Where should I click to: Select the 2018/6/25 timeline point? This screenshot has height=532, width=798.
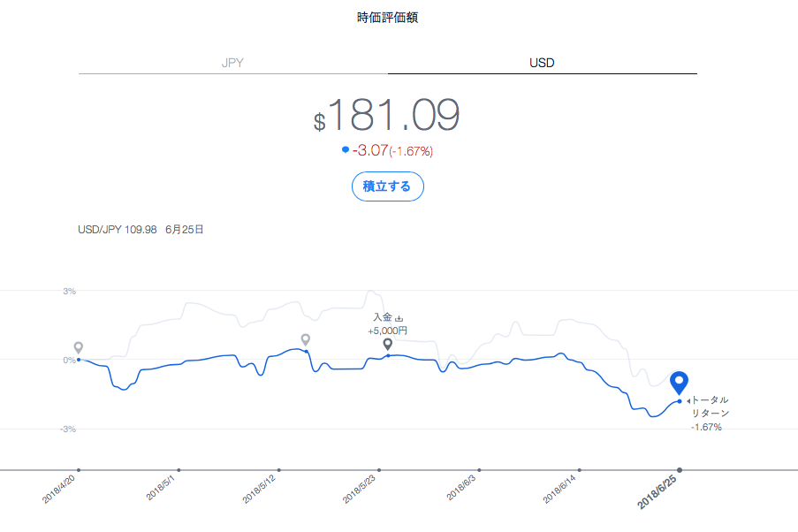pos(680,470)
